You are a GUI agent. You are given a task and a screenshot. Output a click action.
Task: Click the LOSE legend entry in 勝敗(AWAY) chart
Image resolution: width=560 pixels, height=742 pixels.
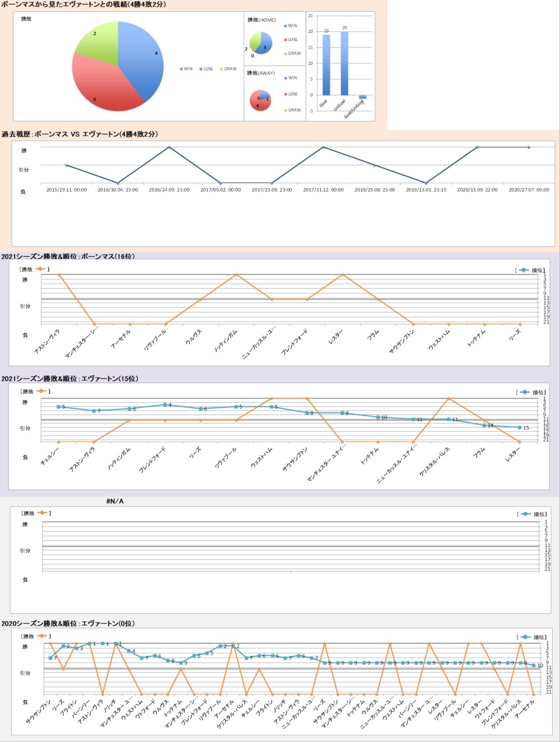click(291, 94)
